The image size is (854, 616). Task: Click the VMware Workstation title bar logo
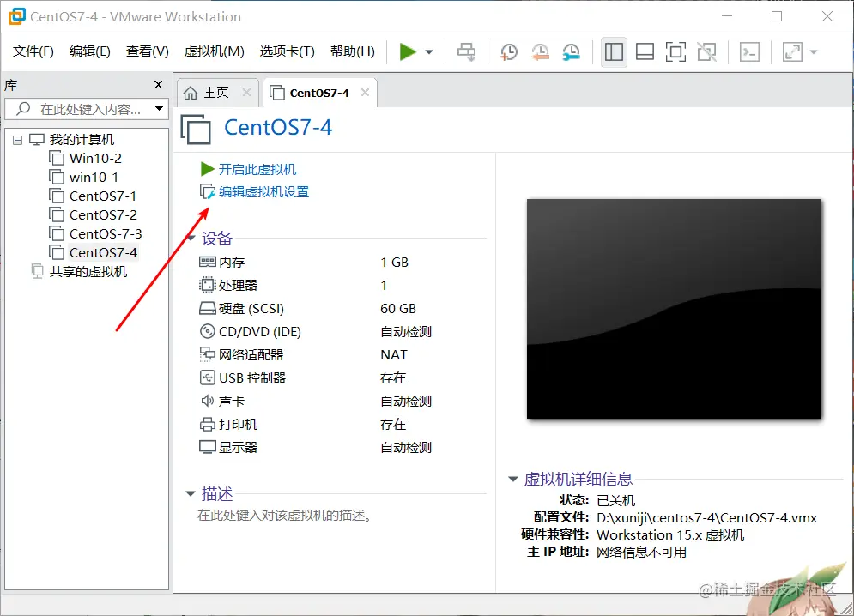tap(17, 16)
